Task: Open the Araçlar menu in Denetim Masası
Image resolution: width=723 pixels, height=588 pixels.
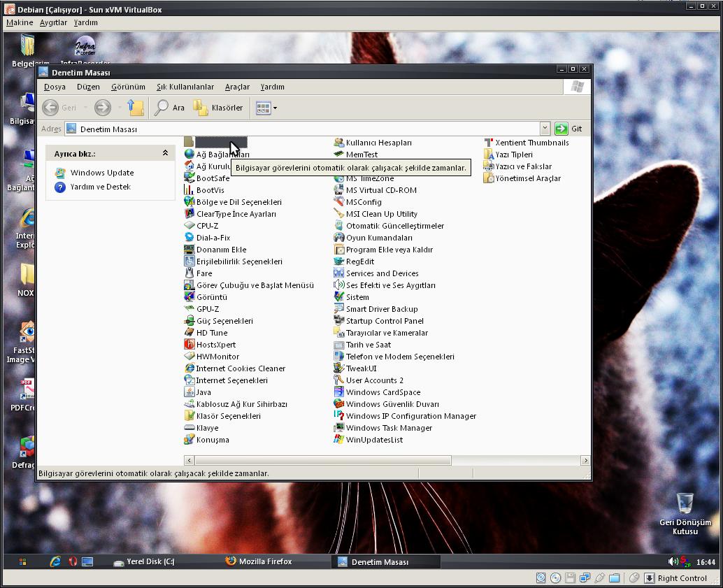Action: coord(237,87)
